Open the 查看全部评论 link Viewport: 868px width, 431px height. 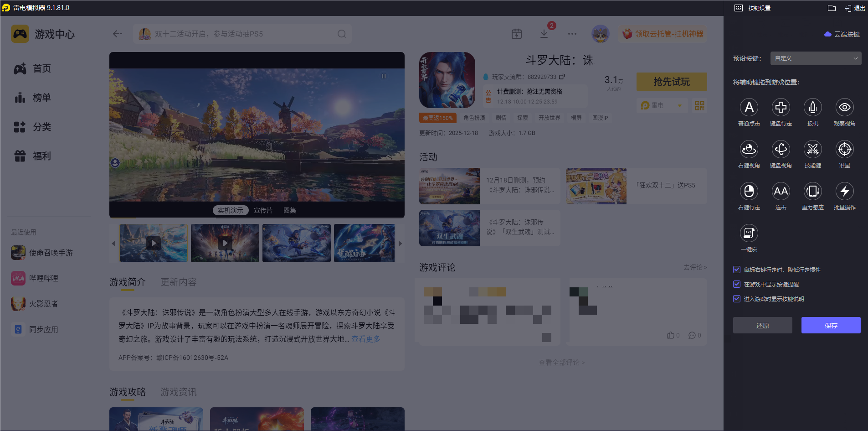point(562,362)
